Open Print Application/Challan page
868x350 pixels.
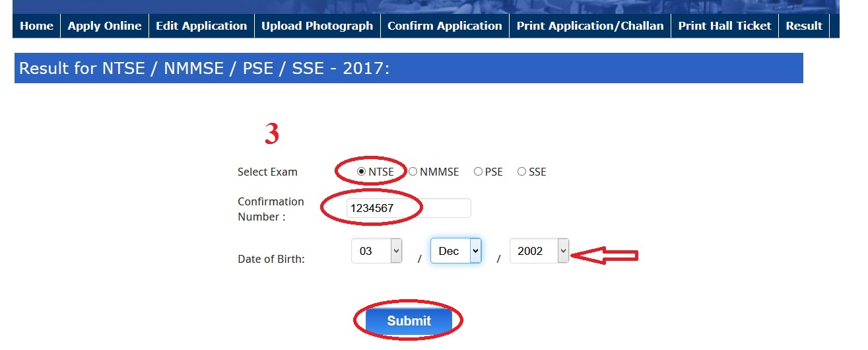click(x=589, y=26)
